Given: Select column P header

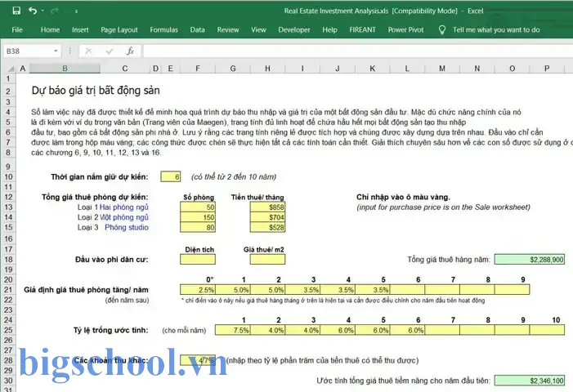Looking at the screenshot, I should point(547,69).
